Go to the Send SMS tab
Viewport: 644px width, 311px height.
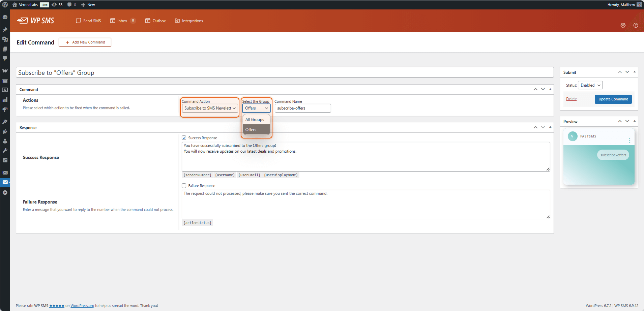pyautogui.click(x=88, y=21)
